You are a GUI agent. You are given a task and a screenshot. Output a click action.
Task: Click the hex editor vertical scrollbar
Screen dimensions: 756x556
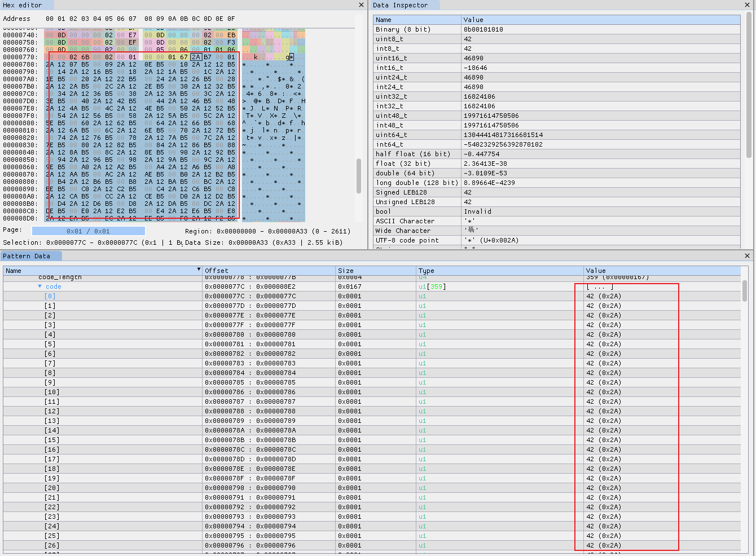(358, 176)
